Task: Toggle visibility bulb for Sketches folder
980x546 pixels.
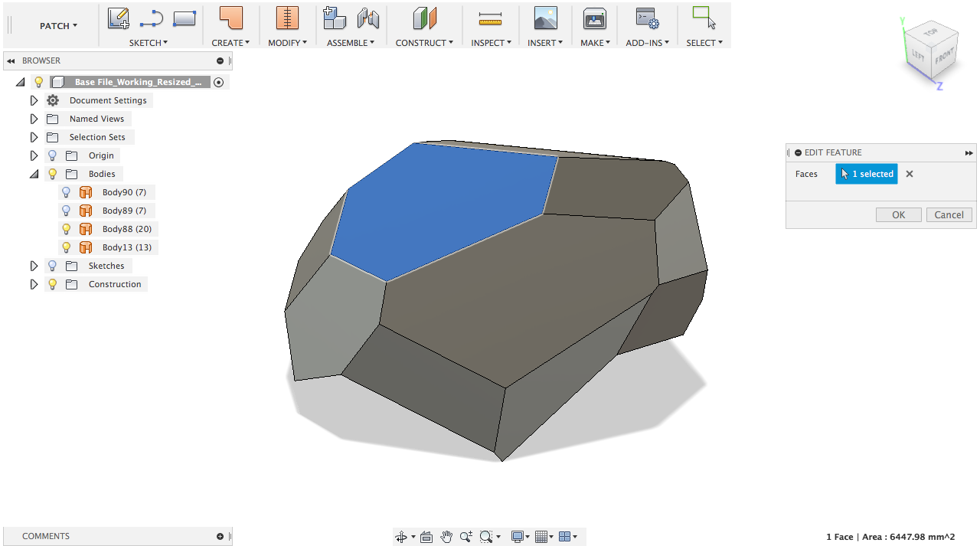Action: 52,266
